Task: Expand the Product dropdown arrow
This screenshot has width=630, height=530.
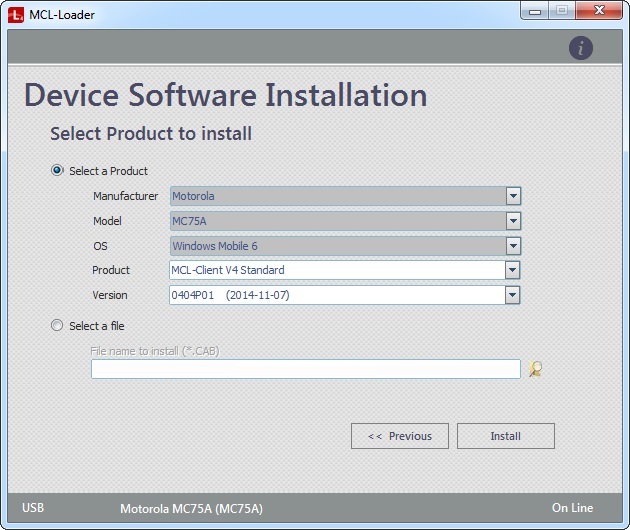Action: 513,270
